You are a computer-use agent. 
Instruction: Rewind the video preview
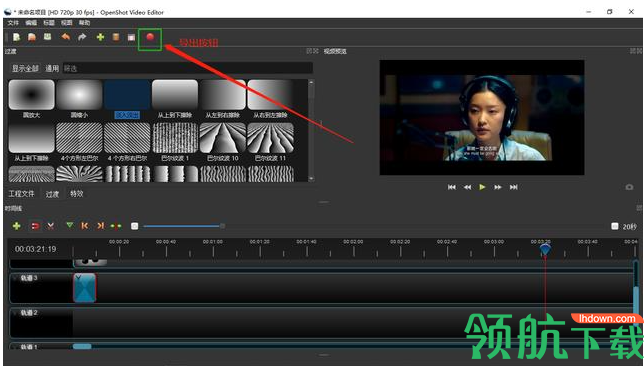click(467, 187)
